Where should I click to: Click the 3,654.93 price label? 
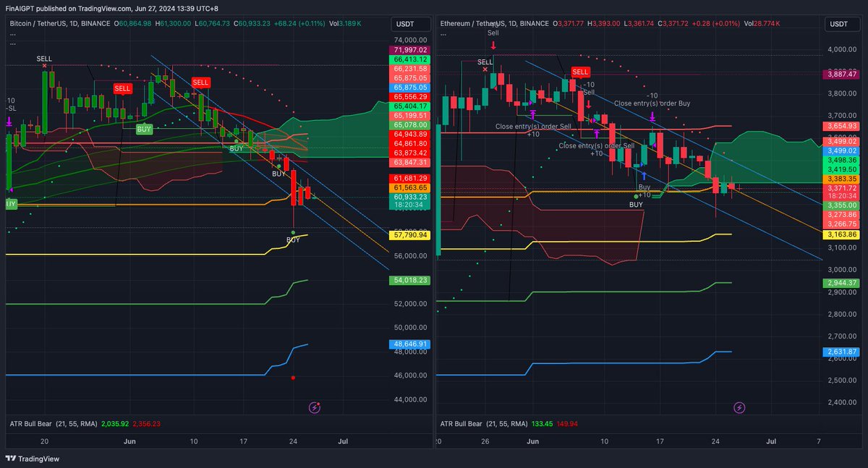[840, 126]
